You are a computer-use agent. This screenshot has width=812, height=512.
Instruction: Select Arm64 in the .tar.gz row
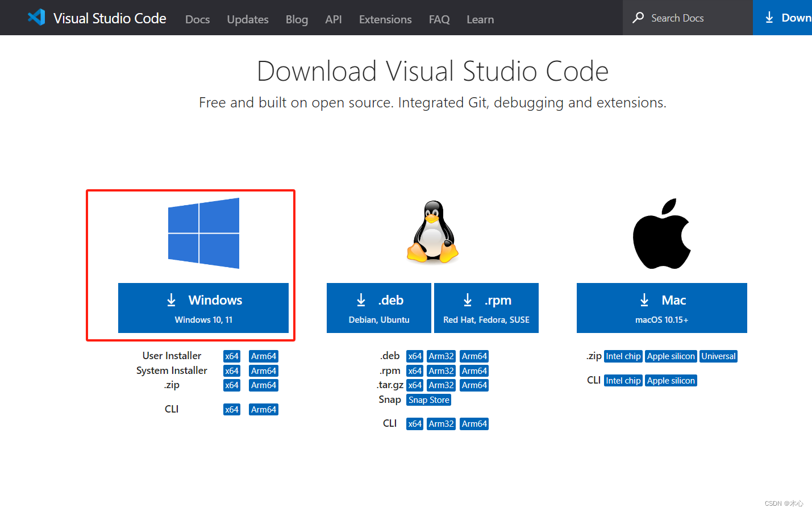(x=474, y=385)
